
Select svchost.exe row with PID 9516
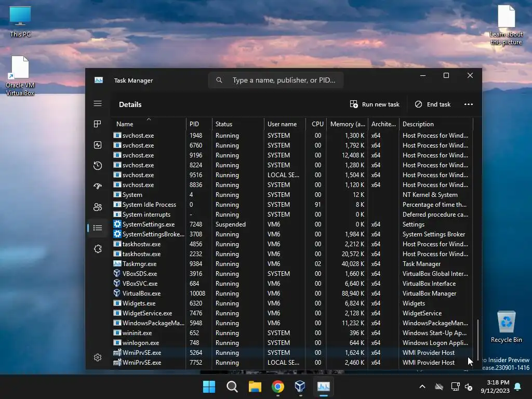pyautogui.click(x=292, y=175)
